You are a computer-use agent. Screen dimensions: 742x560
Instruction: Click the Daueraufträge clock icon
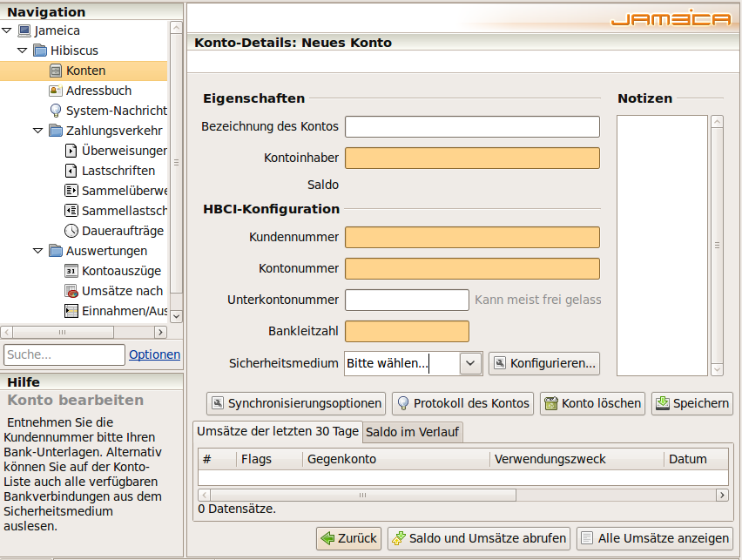click(x=71, y=231)
